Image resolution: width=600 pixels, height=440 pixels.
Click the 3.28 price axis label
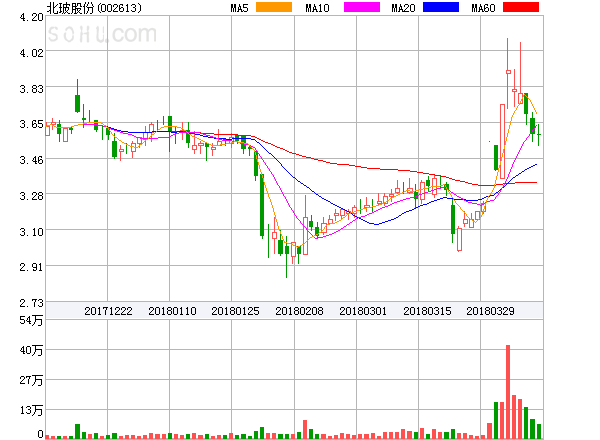click(x=31, y=196)
